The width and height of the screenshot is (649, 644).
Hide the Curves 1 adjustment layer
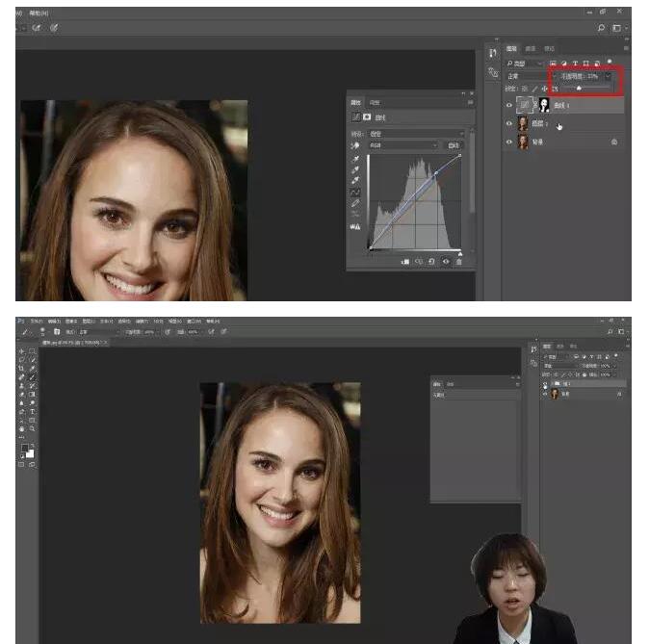tap(509, 104)
